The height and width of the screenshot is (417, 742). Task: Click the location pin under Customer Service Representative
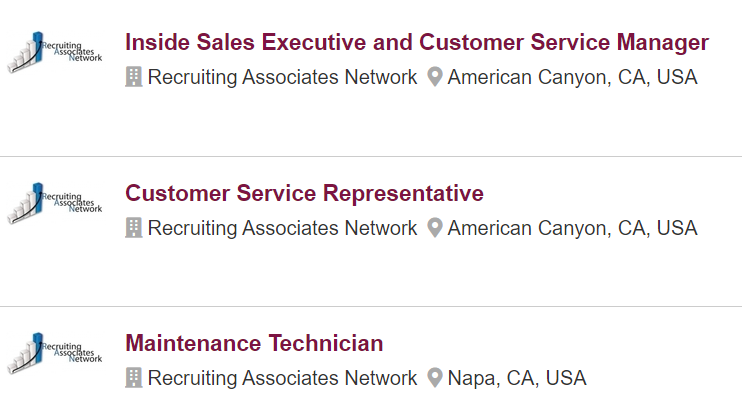[435, 228]
